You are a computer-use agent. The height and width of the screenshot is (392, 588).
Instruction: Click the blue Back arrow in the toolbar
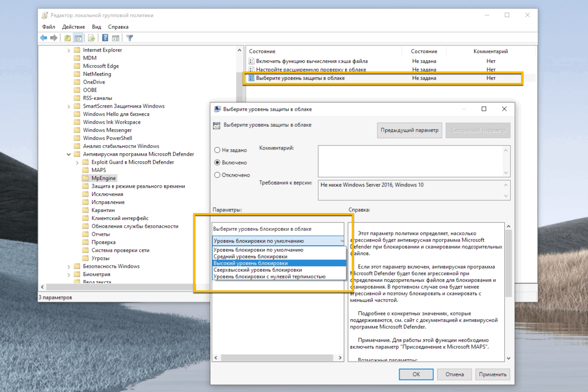coord(44,38)
